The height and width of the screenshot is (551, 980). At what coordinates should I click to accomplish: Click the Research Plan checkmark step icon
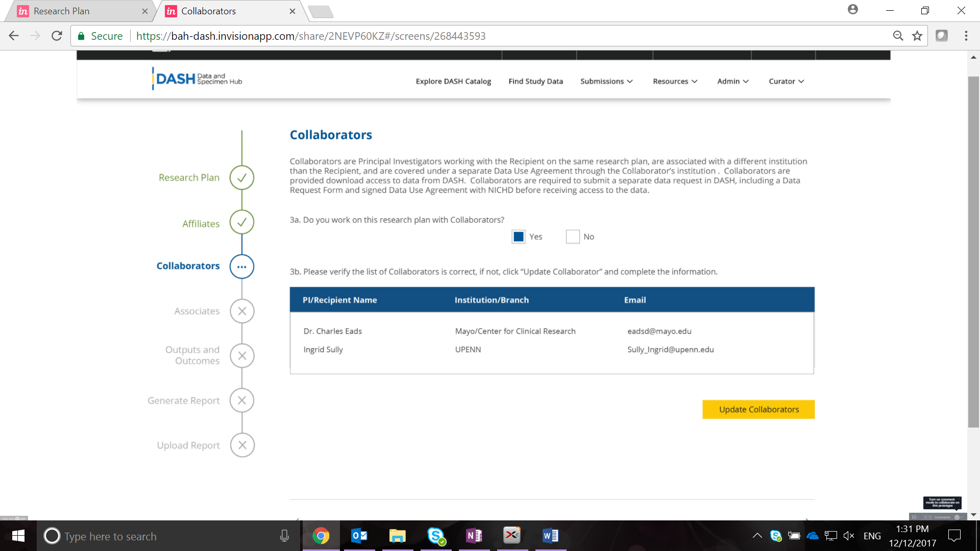[x=242, y=178]
